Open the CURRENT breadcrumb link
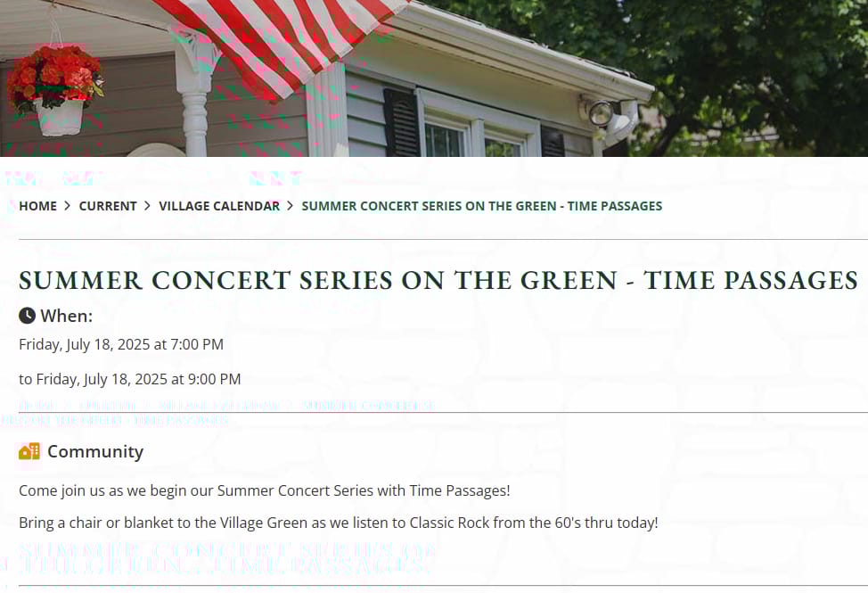Screen dimensions: 868x593 [108, 206]
